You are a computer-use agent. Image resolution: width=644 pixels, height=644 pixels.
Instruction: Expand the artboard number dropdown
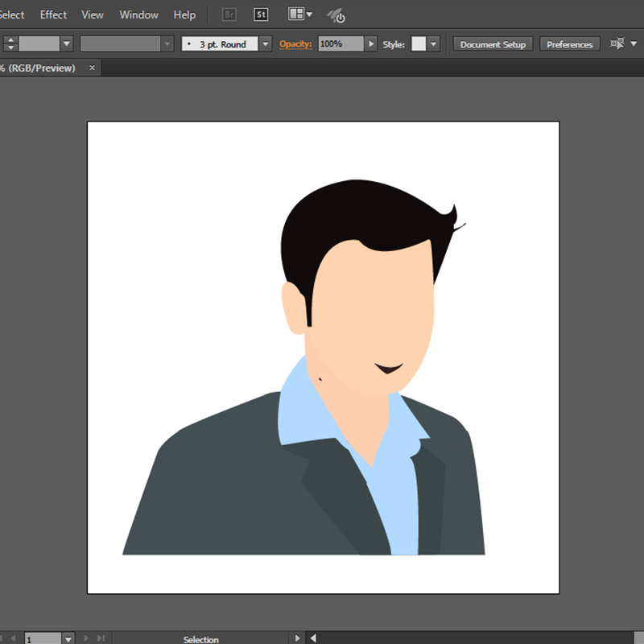[68, 638]
